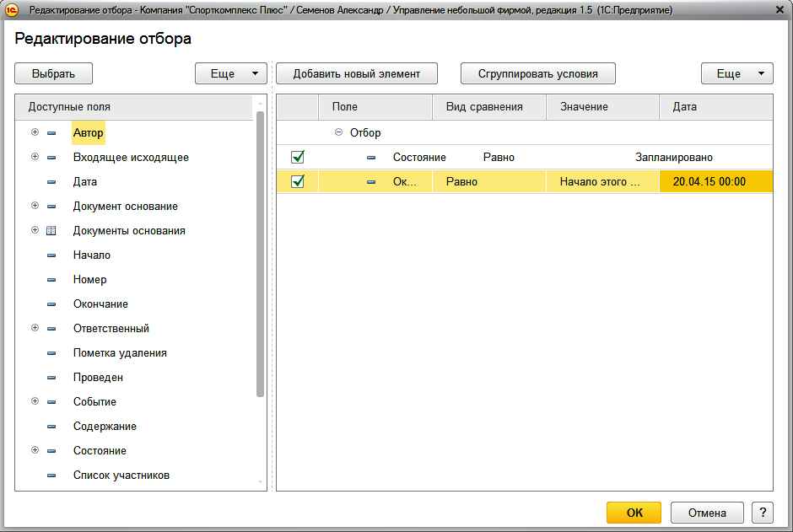Confirm with the OK button
793x532 pixels.
pos(634,513)
